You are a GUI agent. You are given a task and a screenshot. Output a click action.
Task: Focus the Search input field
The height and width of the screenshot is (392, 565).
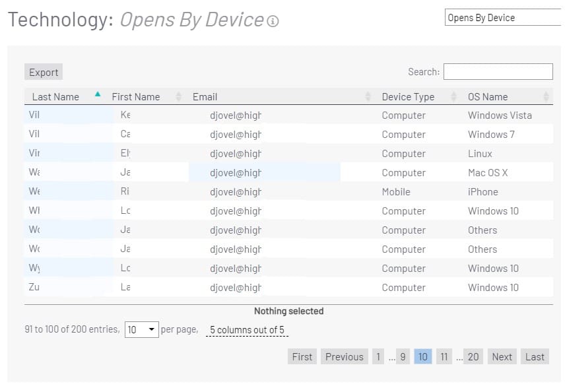tap(498, 72)
